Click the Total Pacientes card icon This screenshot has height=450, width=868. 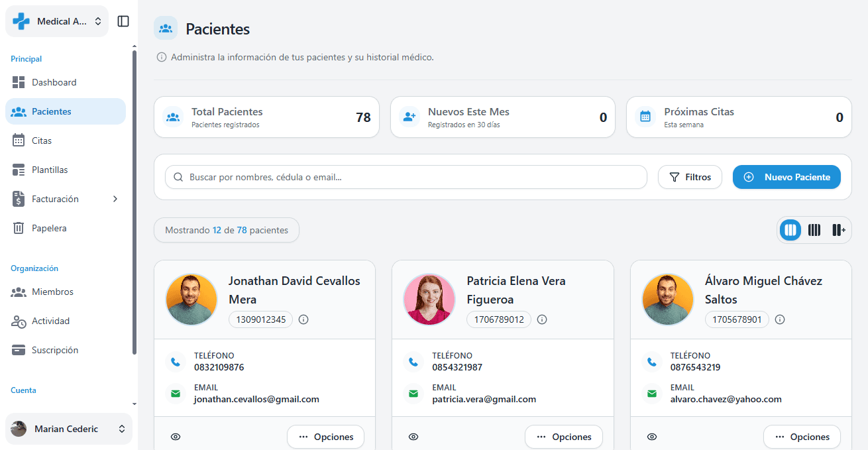click(173, 117)
